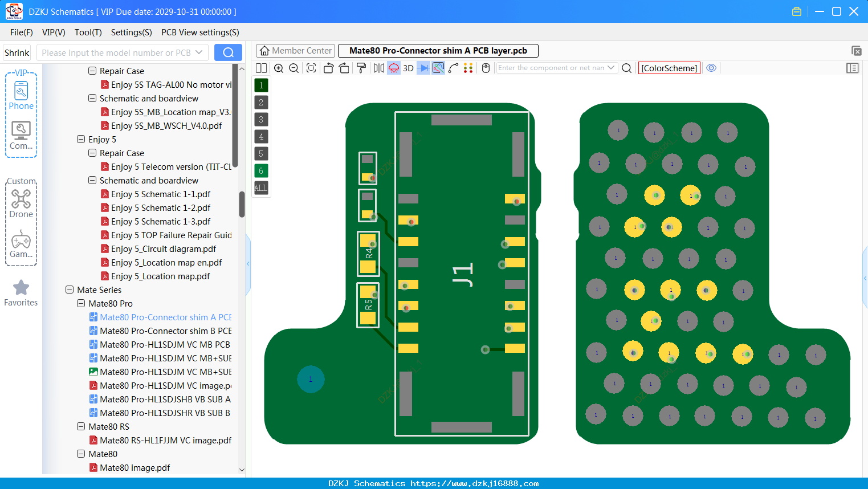Viewport: 868px width, 489px height.
Task: Select PCB layer 1
Action: 261,85
